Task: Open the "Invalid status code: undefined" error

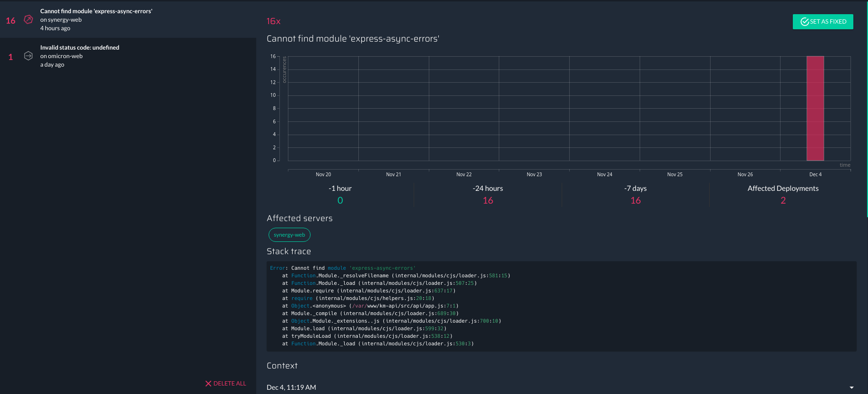Action: [x=79, y=48]
